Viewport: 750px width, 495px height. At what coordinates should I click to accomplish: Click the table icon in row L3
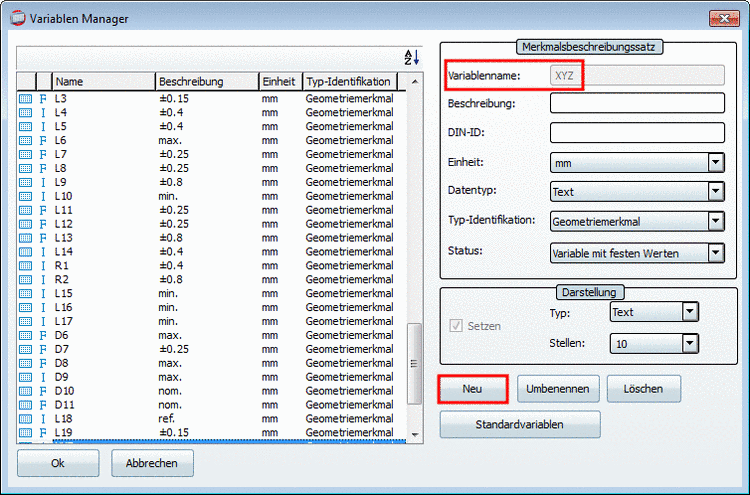25,99
